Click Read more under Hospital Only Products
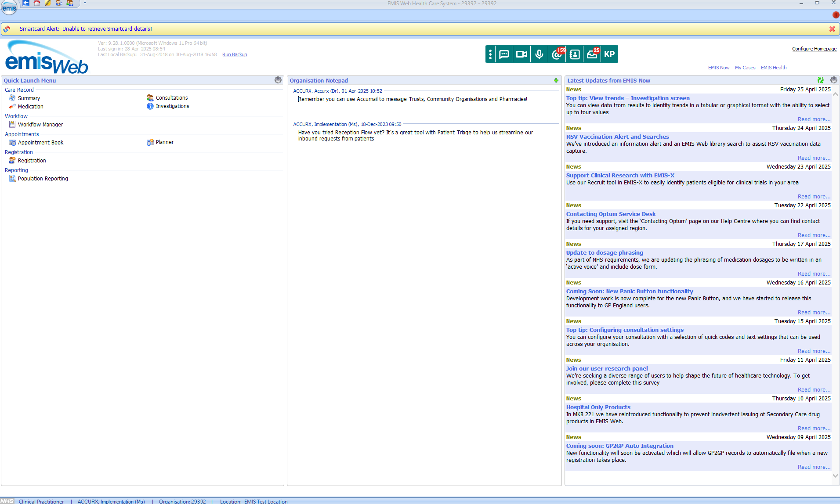Viewport: 840px width, 504px height. 814,428
